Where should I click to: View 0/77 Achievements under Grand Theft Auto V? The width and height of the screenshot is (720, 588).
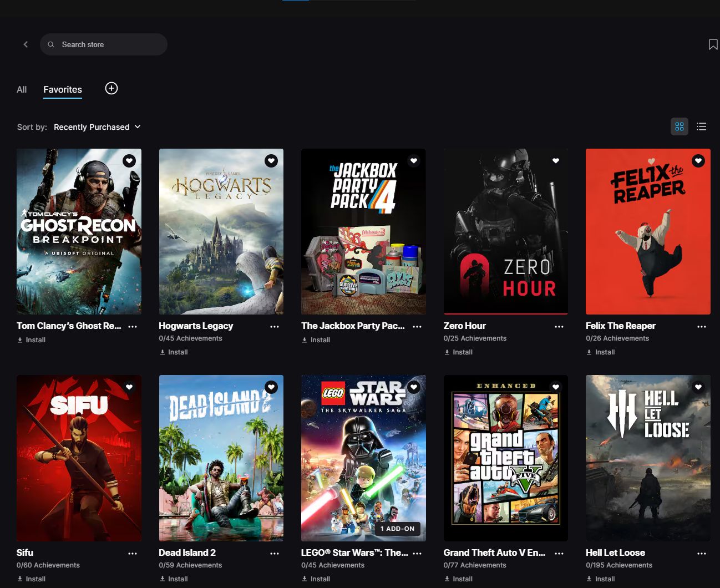pos(475,565)
